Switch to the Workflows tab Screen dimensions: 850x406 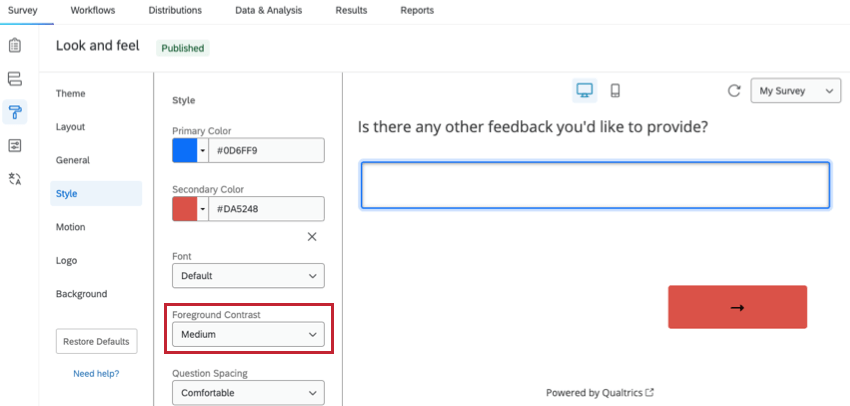[93, 11]
